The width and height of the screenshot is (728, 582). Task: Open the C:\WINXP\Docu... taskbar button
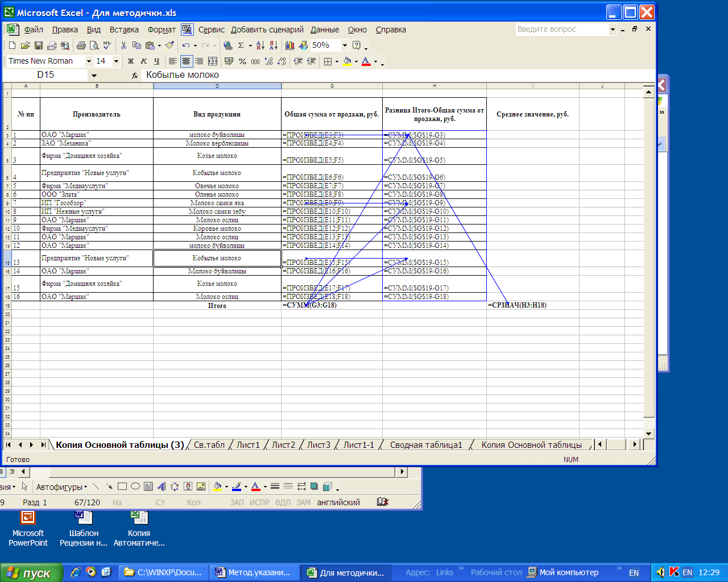click(x=163, y=572)
